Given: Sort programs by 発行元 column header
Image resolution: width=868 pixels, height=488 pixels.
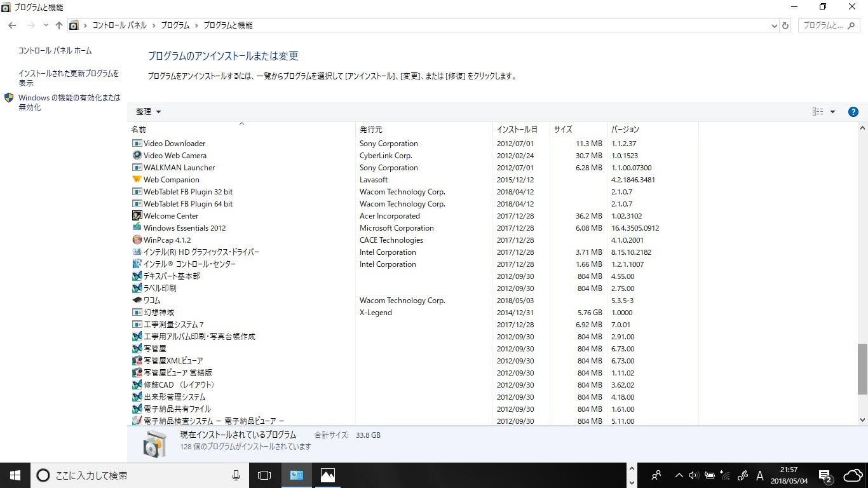Looking at the screenshot, I should pyautogui.click(x=371, y=130).
